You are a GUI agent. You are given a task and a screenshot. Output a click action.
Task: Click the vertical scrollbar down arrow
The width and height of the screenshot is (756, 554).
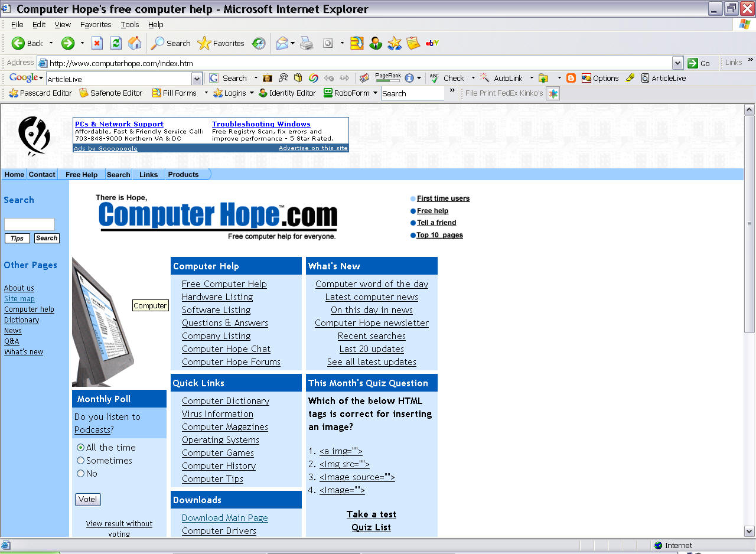(x=750, y=532)
